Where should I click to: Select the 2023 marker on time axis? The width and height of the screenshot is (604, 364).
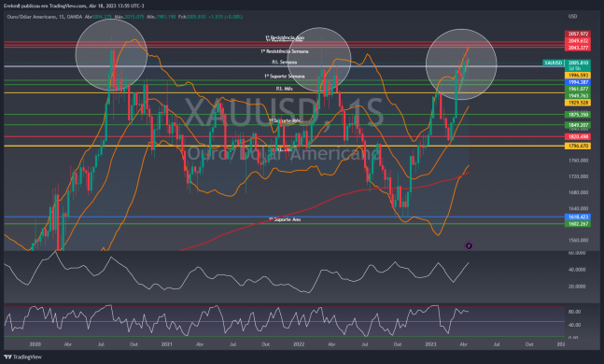pyautogui.click(x=430, y=344)
